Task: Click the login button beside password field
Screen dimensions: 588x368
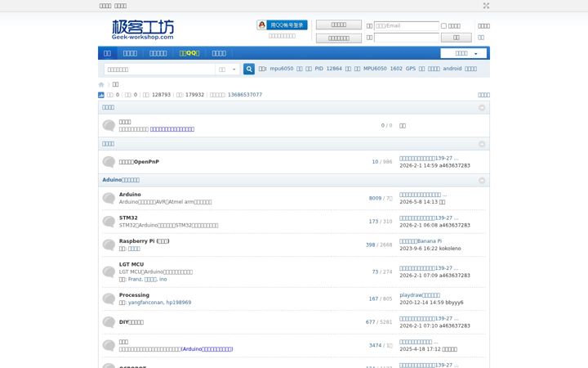Action: pos(456,38)
